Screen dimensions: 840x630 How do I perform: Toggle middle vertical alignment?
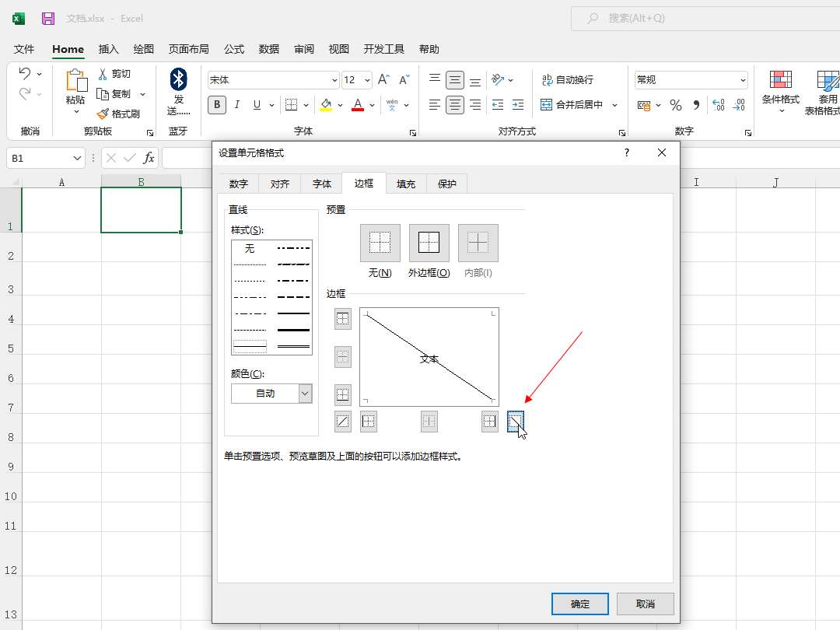pos(455,80)
